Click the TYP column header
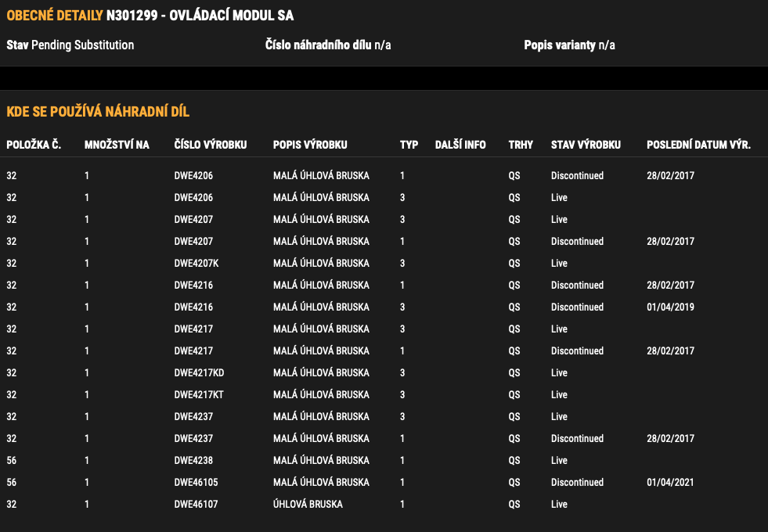 point(409,145)
